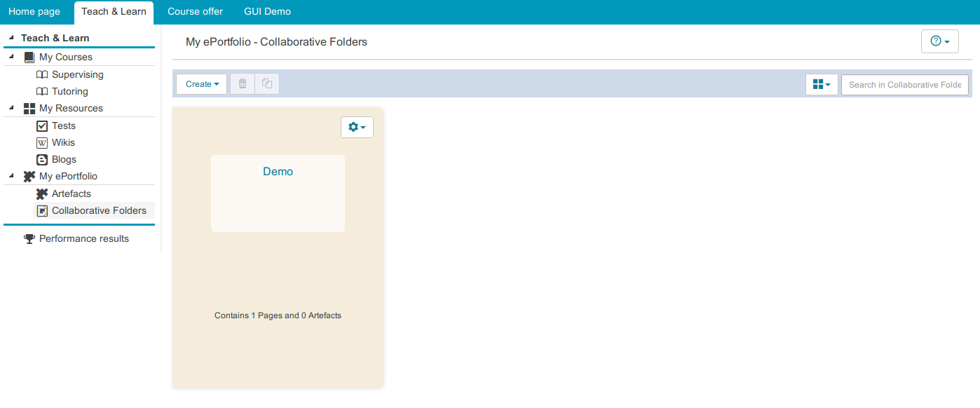
Task: Select Artefacts in the sidebar
Action: tap(72, 194)
